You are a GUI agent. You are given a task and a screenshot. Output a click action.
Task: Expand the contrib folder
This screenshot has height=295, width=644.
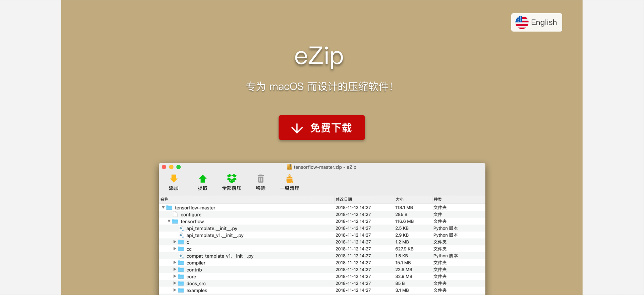175,270
